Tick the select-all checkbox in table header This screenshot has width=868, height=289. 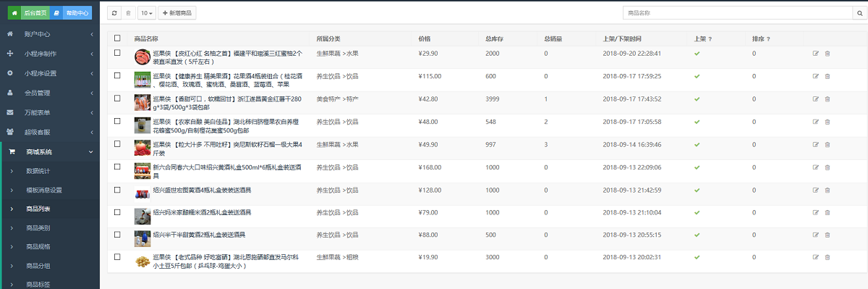117,38
